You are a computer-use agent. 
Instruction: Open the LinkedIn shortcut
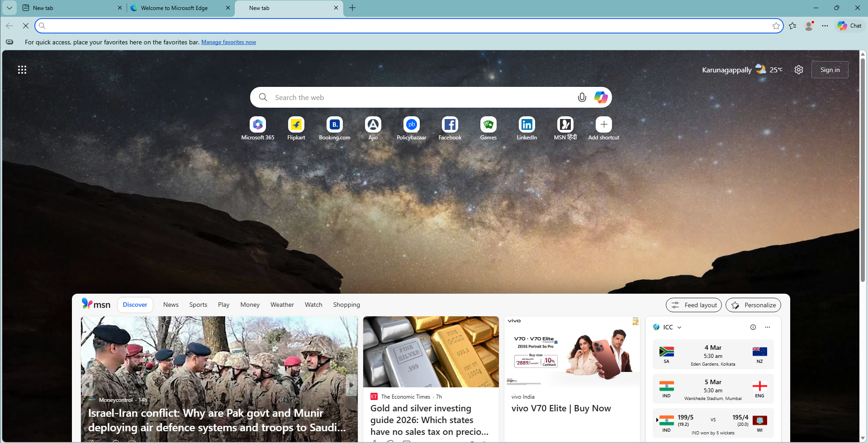pos(526,128)
